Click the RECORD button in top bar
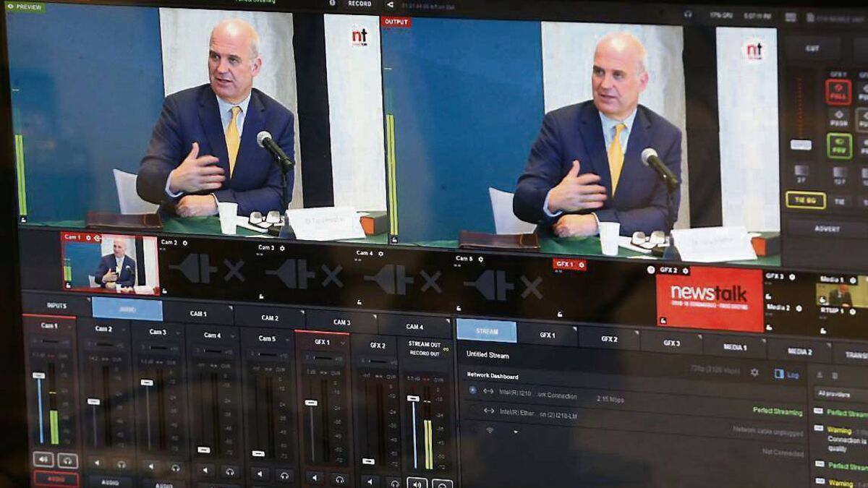 click(x=359, y=4)
